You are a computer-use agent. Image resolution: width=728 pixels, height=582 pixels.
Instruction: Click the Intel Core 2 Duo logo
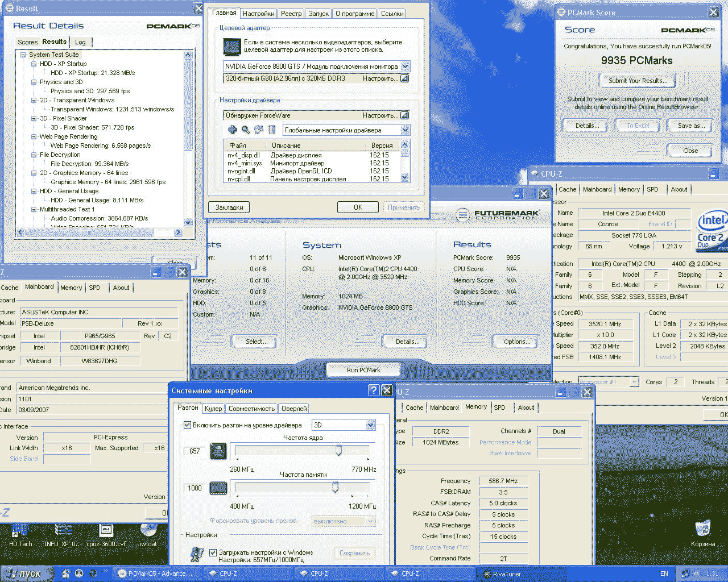tap(712, 230)
